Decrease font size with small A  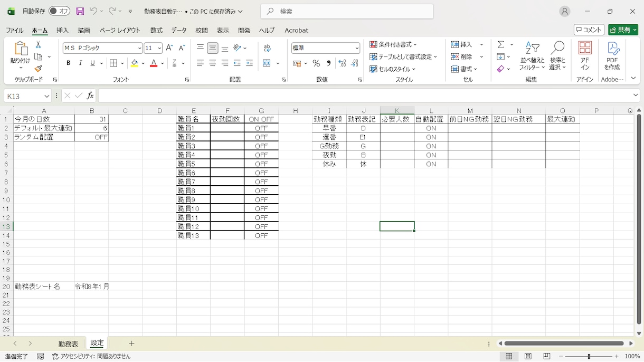(x=182, y=48)
